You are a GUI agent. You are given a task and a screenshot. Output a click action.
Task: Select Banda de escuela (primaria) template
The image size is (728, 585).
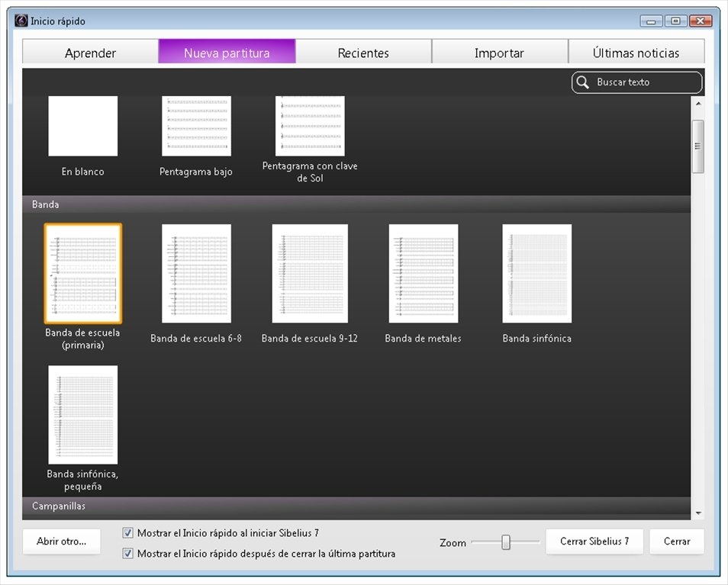point(83,274)
